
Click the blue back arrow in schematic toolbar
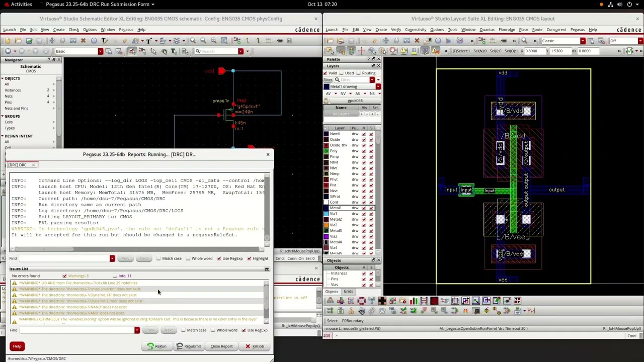click(x=8, y=51)
